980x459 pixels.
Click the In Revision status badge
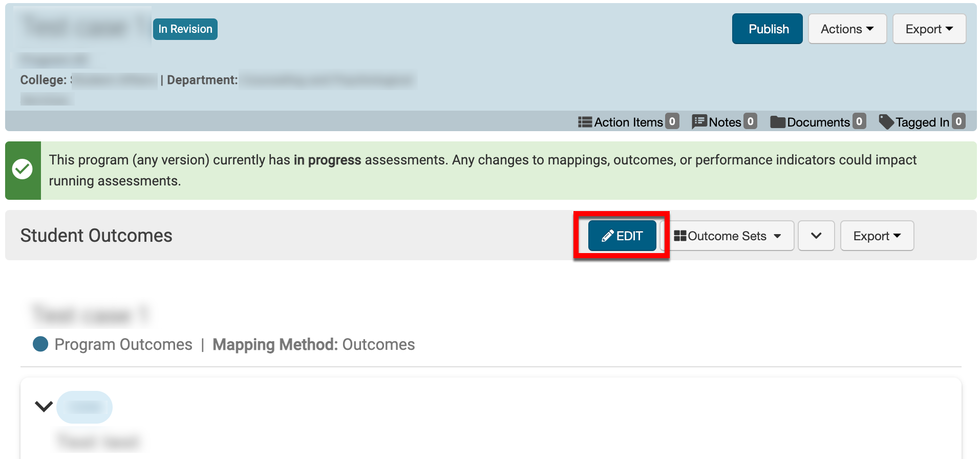point(185,29)
